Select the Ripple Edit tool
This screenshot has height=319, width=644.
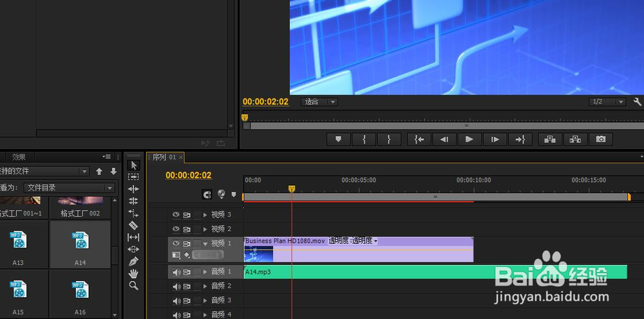coord(133,189)
